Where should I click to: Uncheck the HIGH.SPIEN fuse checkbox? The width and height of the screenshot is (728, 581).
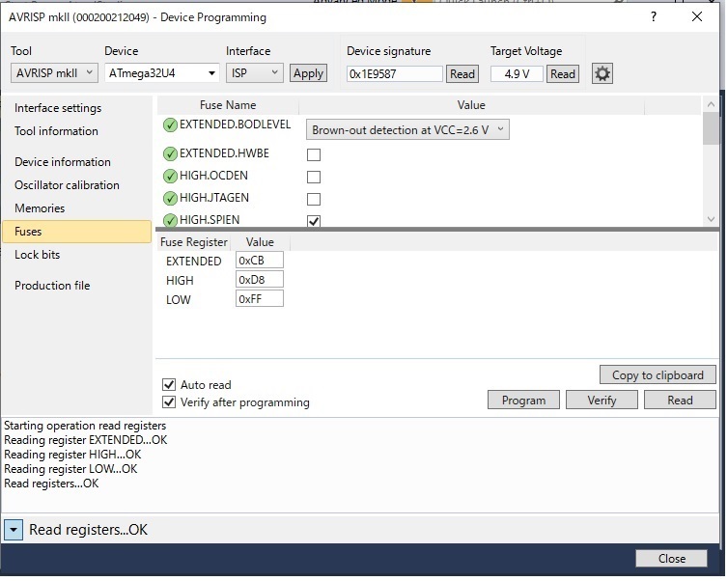tap(314, 221)
